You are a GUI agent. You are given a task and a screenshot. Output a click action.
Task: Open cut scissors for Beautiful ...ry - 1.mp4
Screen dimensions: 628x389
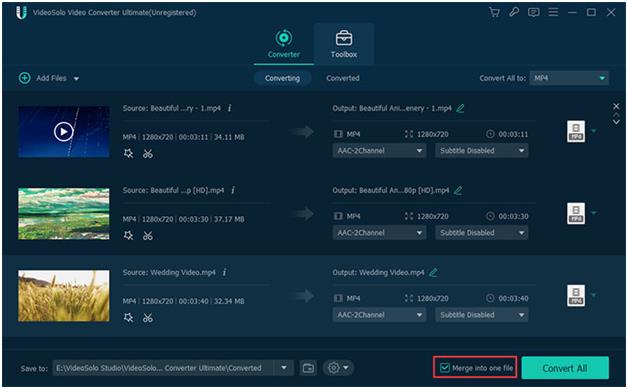tap(148, 154)
